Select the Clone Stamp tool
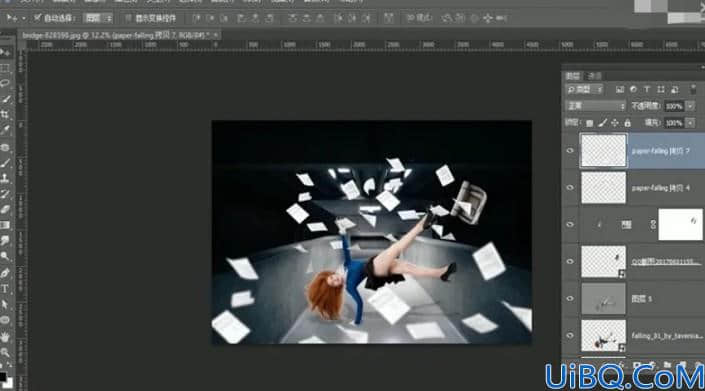Image resolution: width=705 pixels, height=391 pixels. point(5,178)
